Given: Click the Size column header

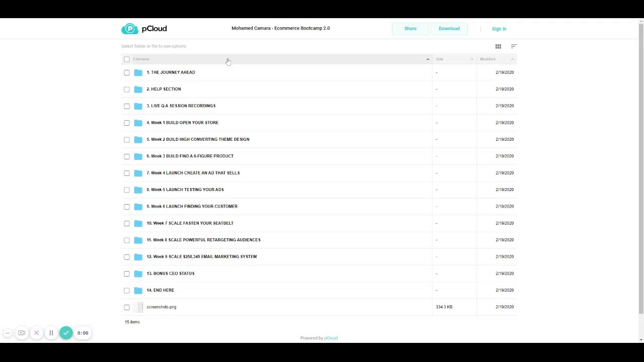Looking at the screenshot, I should click(440, 59).
